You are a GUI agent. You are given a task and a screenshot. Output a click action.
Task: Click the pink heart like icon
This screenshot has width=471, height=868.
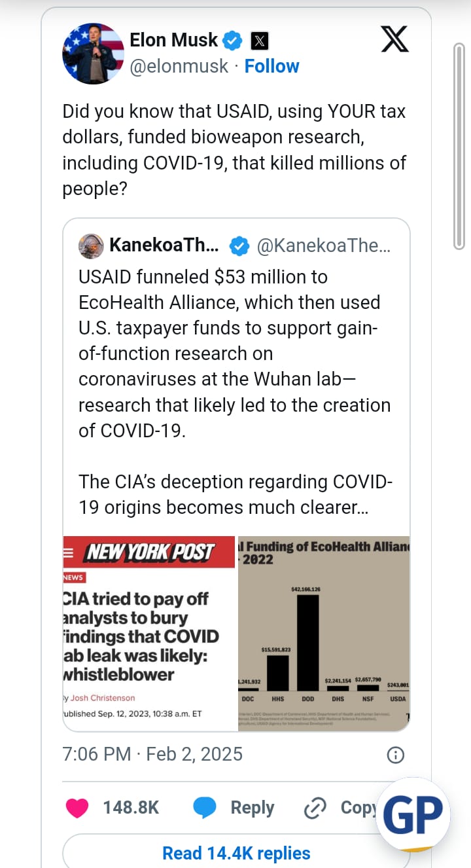pyautogui.click(x=78, y=808)
